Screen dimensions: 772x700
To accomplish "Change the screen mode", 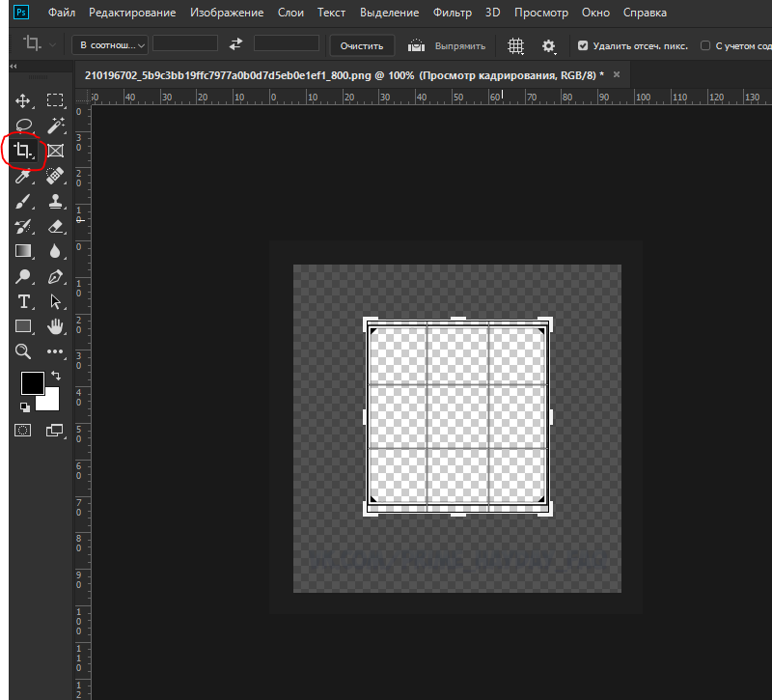I will [x=55, y=430].
